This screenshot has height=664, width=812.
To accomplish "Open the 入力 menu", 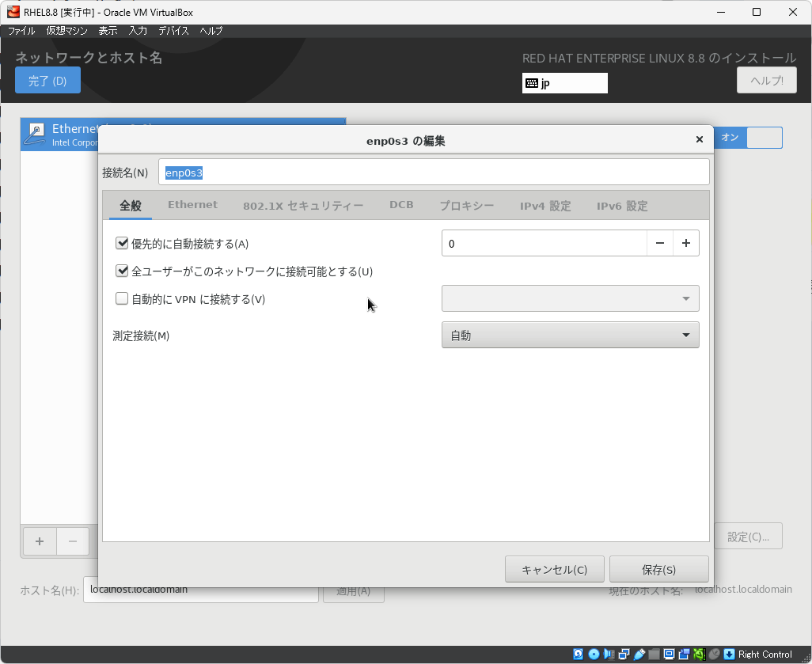I will tap(138, 31).
